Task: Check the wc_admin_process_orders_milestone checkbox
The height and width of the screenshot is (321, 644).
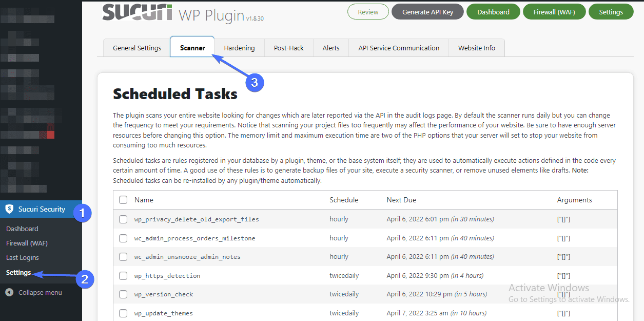Action: (123, 238)
